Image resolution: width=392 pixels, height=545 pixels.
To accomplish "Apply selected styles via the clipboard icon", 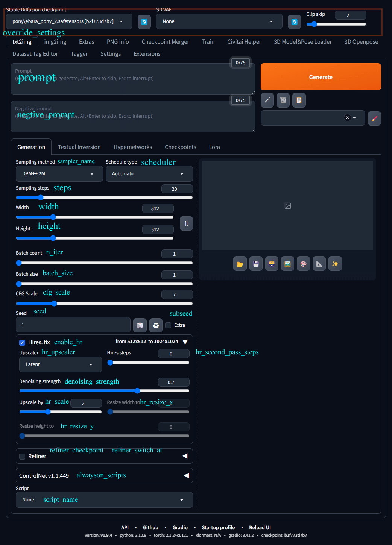I will click(x=299, y=100).
